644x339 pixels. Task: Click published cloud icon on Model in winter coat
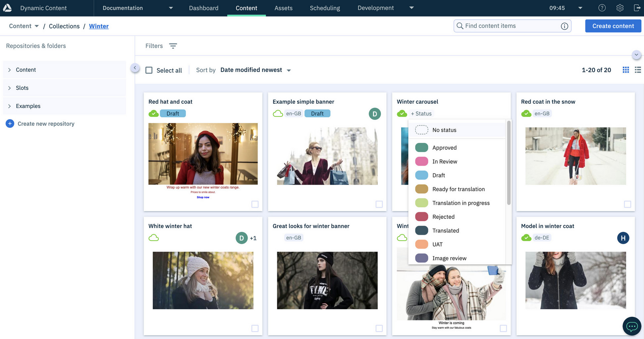pos(526,238)
